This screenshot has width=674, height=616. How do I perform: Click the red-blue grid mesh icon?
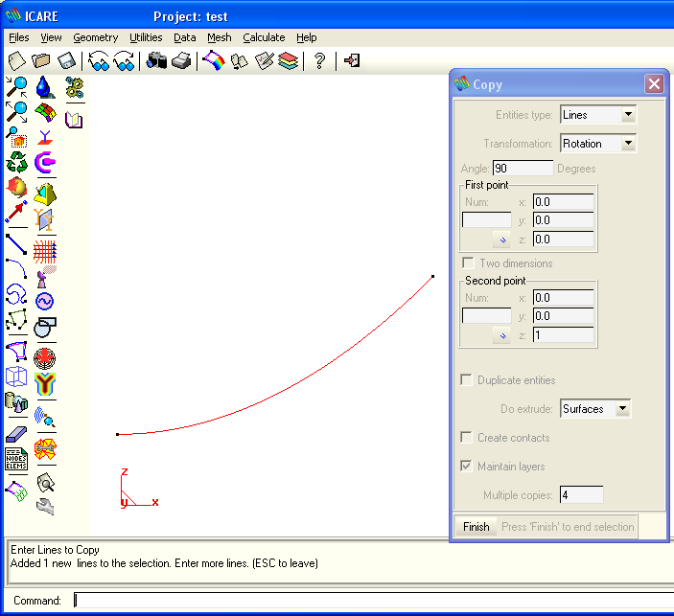coord(45,252)
